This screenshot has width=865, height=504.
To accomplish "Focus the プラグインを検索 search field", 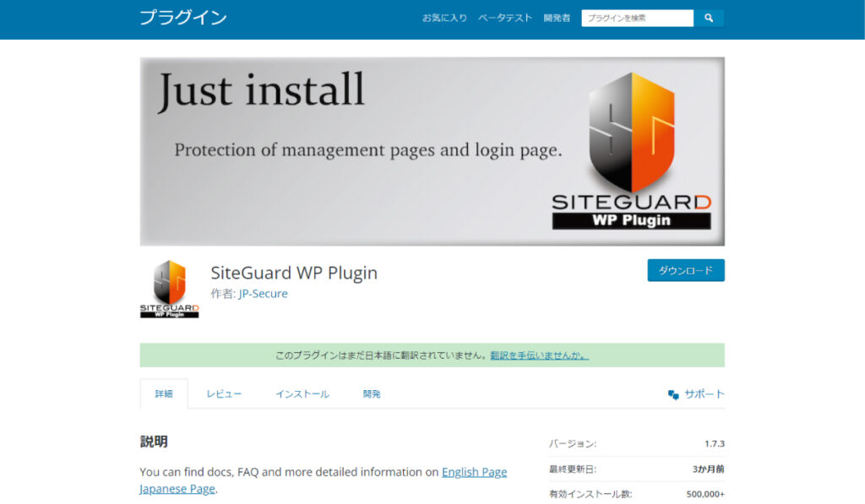I will (638, 19).
